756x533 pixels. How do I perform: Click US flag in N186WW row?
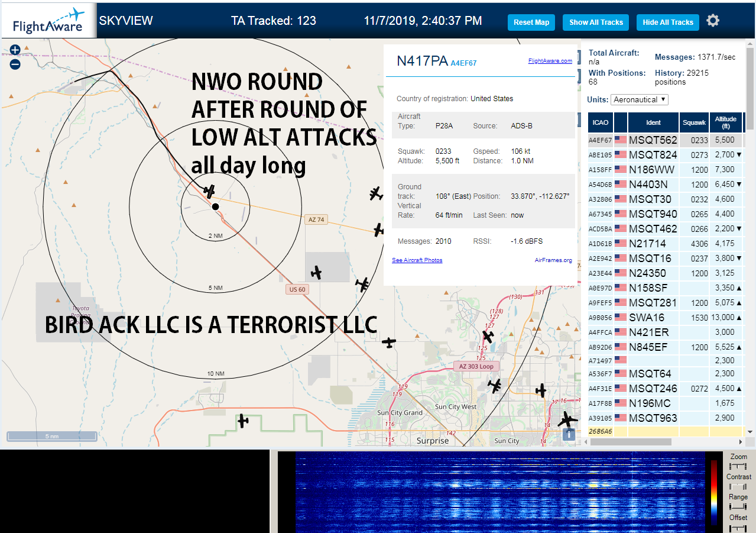(621, 170)
